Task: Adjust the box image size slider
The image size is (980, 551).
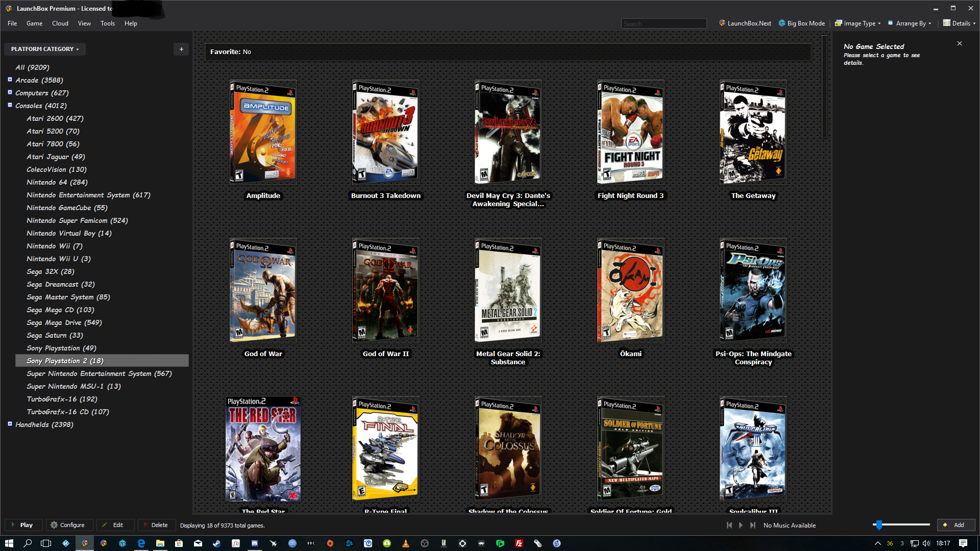Action: pos(878,524)
